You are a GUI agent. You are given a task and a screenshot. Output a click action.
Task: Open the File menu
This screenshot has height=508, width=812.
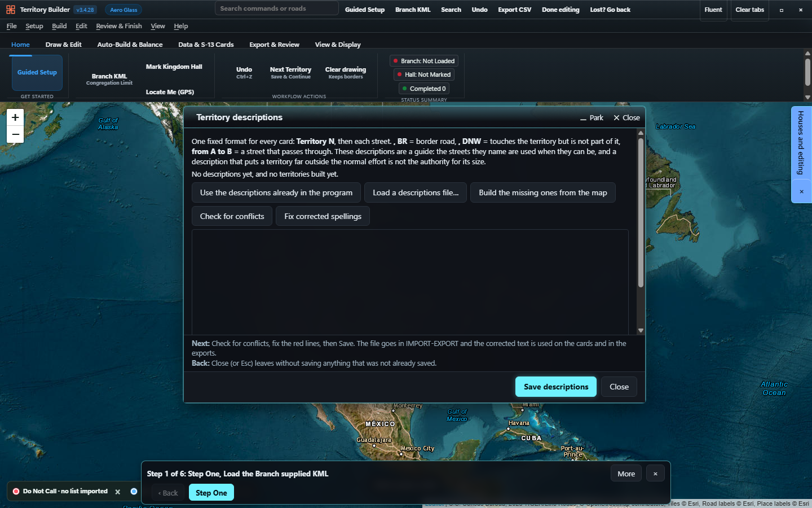(x=11, y=26)
